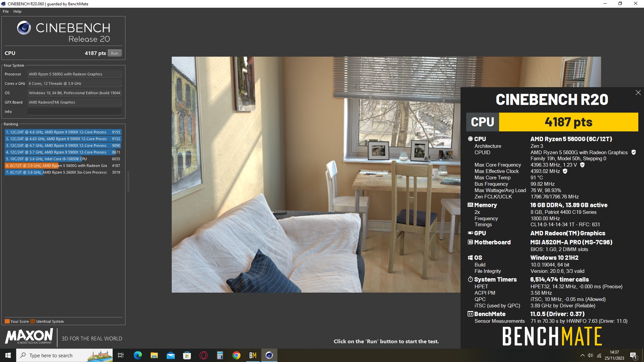The image size is (644, 362).
Task: Close the BenchMate result overlay
Action: coord(638,93)
